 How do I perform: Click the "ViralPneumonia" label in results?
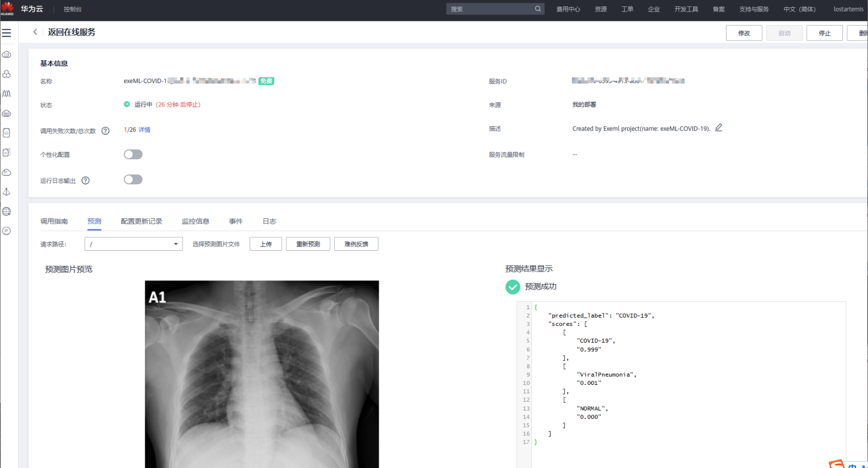pos(606,375)
